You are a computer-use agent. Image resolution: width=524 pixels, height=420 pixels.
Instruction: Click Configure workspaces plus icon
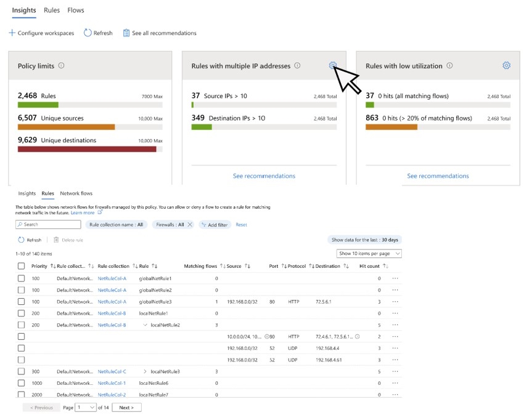14,33
